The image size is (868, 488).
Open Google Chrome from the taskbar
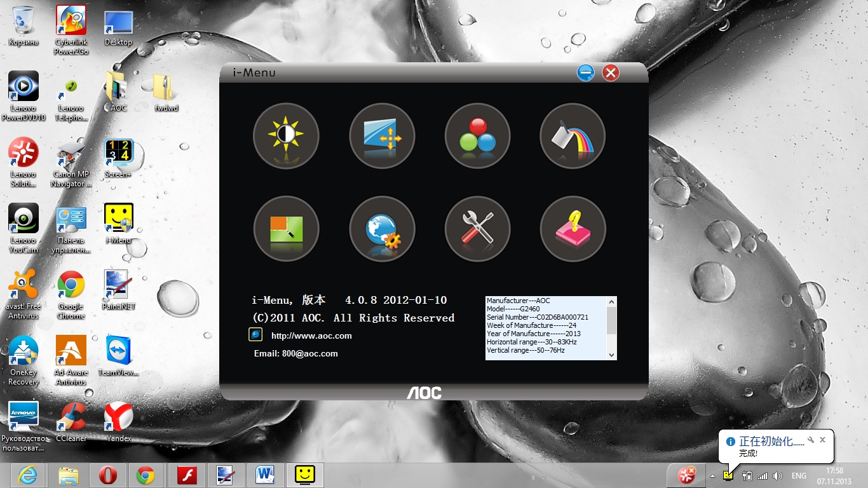[x=146, y=475]
